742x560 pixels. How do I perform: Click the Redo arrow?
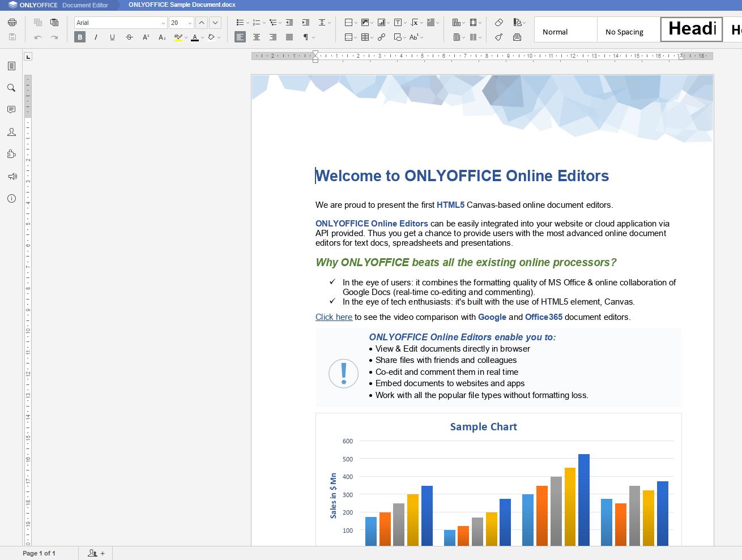click(x=54, y=37)
